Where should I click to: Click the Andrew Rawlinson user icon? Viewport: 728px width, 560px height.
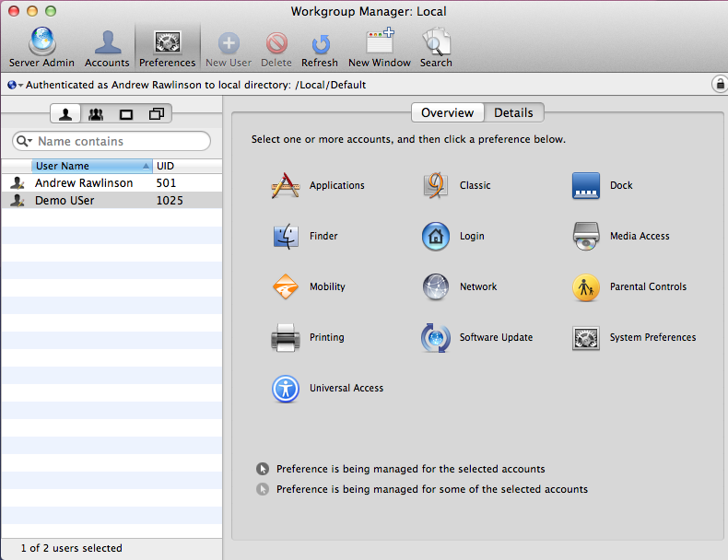click(x=18, y=183)
